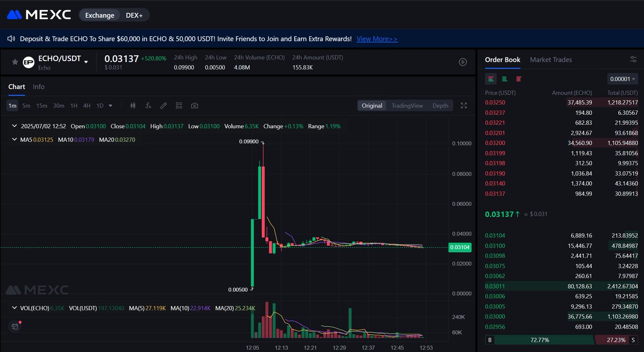
Task: Select TradingView chart view
Action: (x=407, y=106)
